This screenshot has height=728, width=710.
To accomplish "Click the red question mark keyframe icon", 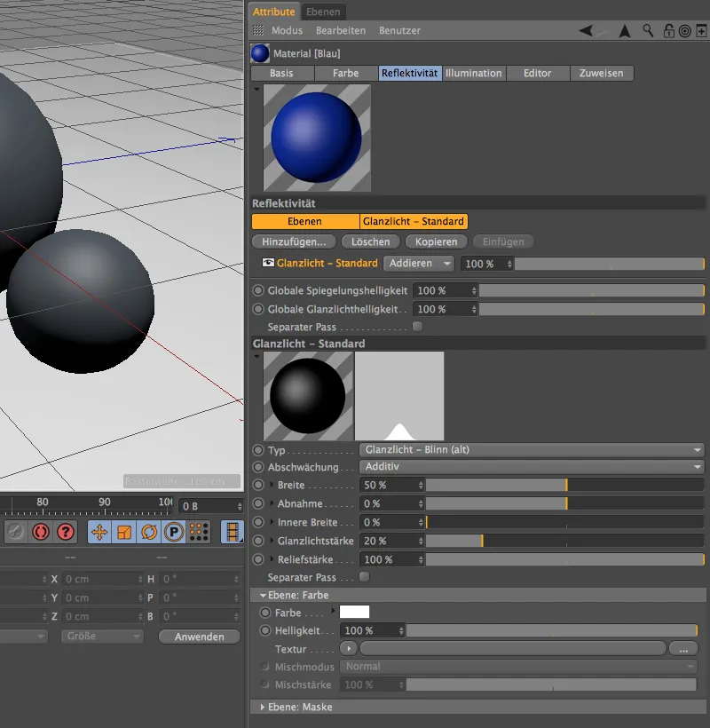I will coord(66,532).
